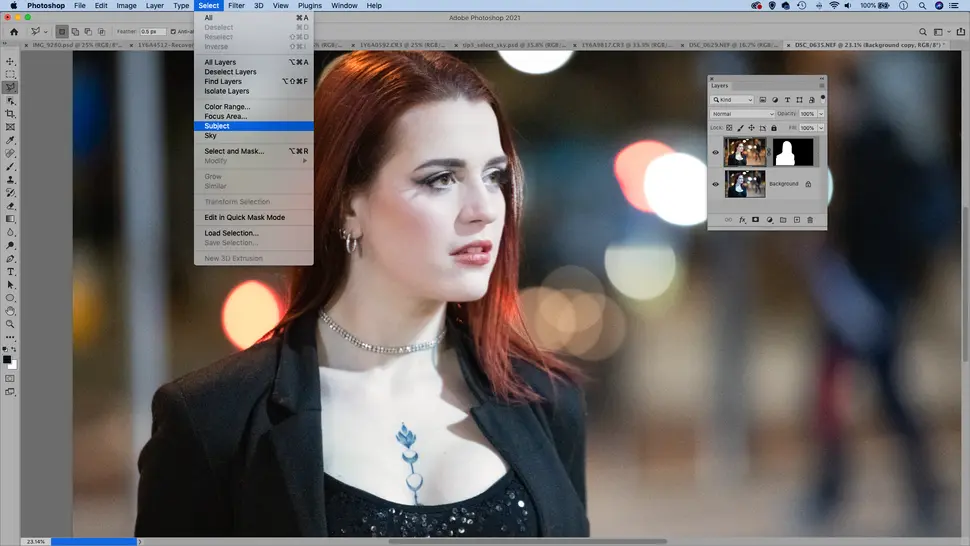Image resolution: width=970 pixels, height=546 pixels.
Task: Select the Spot Healing Brush tool
Action: point(11,153)
